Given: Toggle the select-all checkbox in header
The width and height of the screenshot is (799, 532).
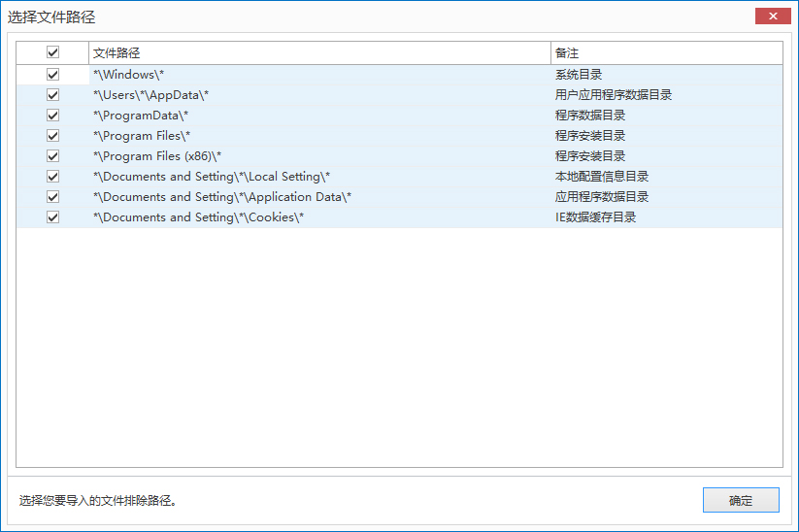Looking at the screenshot, I should (x=52, y=52).
